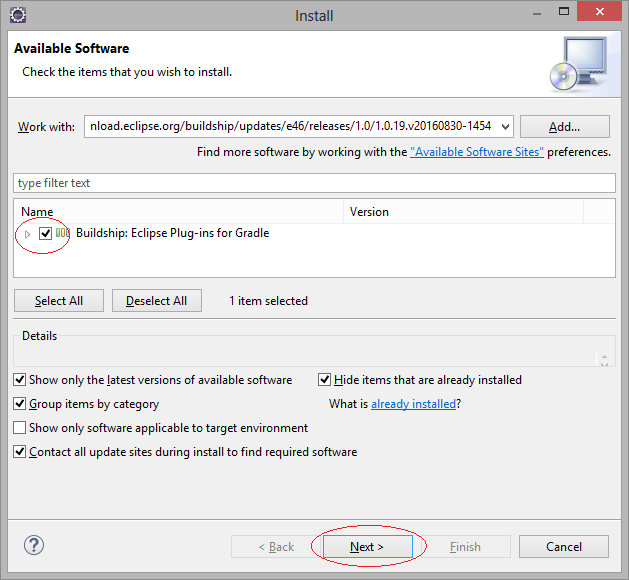Click the Name column header

pyautogui.click(x=179, y=212)
